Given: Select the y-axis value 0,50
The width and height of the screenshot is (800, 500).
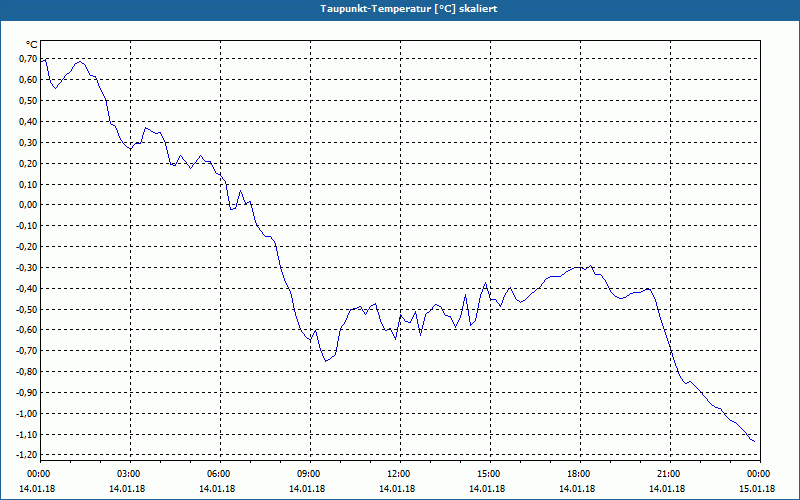Looking at the screenshot, I should tap(29, 101).
